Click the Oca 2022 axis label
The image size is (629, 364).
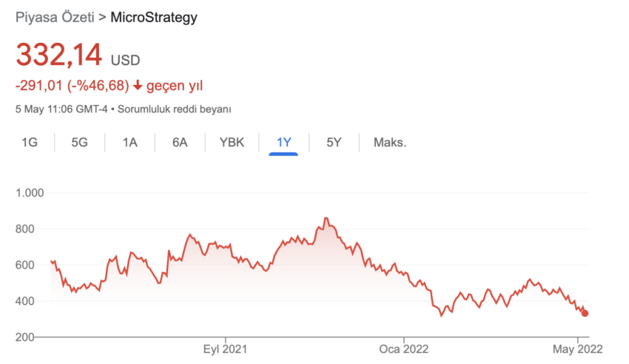pyautogui.click(x=403, y=349)
